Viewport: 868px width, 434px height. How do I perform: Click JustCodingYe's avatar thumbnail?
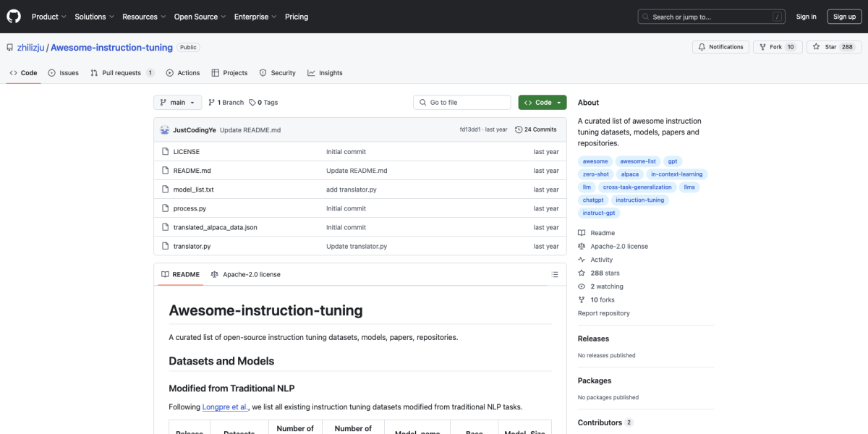pos(165,129)
